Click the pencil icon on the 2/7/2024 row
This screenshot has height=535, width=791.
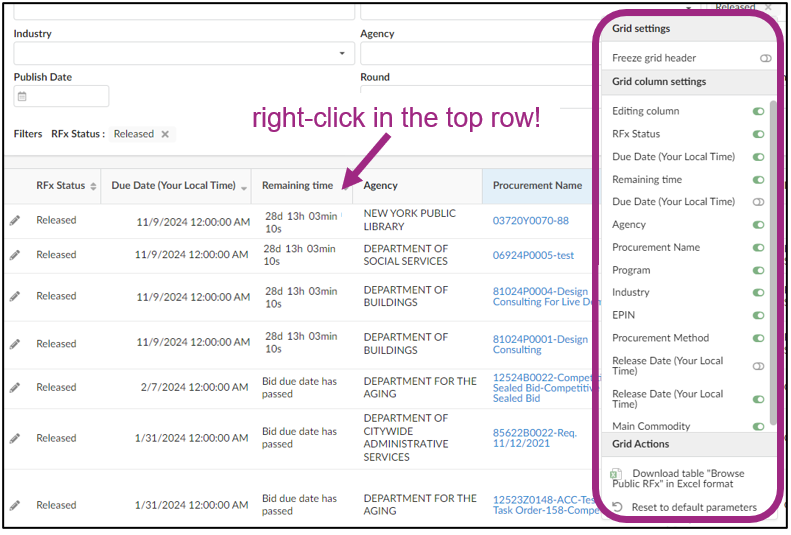point(15,388)
